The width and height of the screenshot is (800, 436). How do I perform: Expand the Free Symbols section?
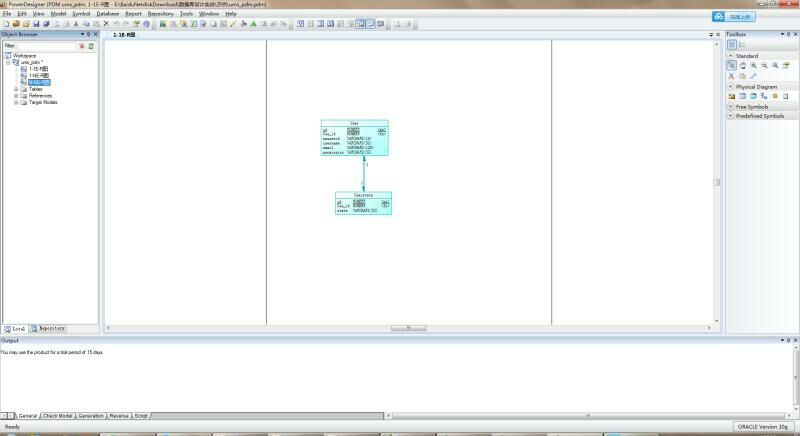pos(731,106)
